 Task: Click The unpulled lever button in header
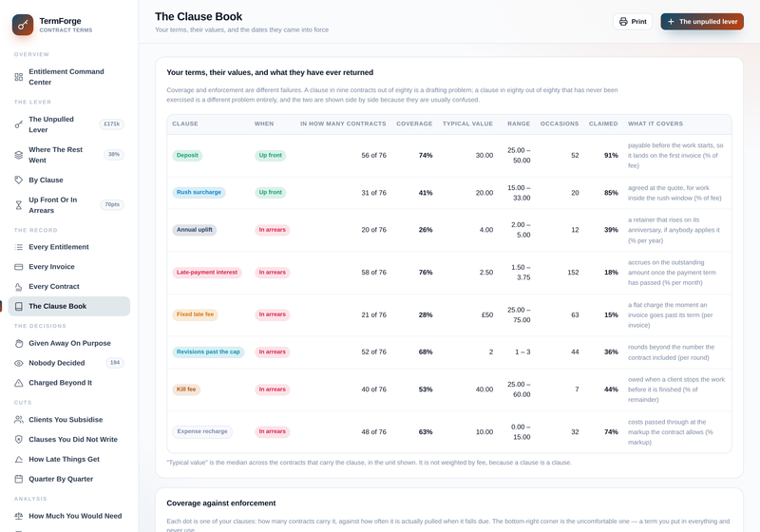point(702,21)
